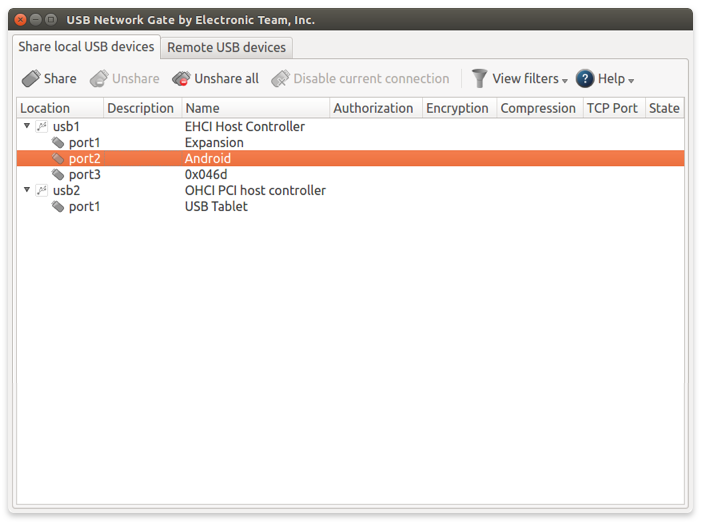Switch to the Remote USB devices tab

pyautogui.click(x=226, y=48)
